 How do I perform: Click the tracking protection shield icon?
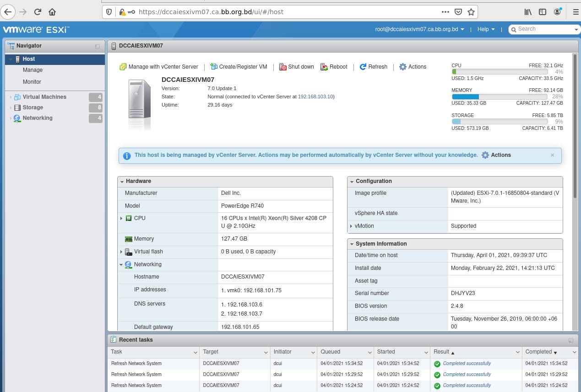click(109, 12)
